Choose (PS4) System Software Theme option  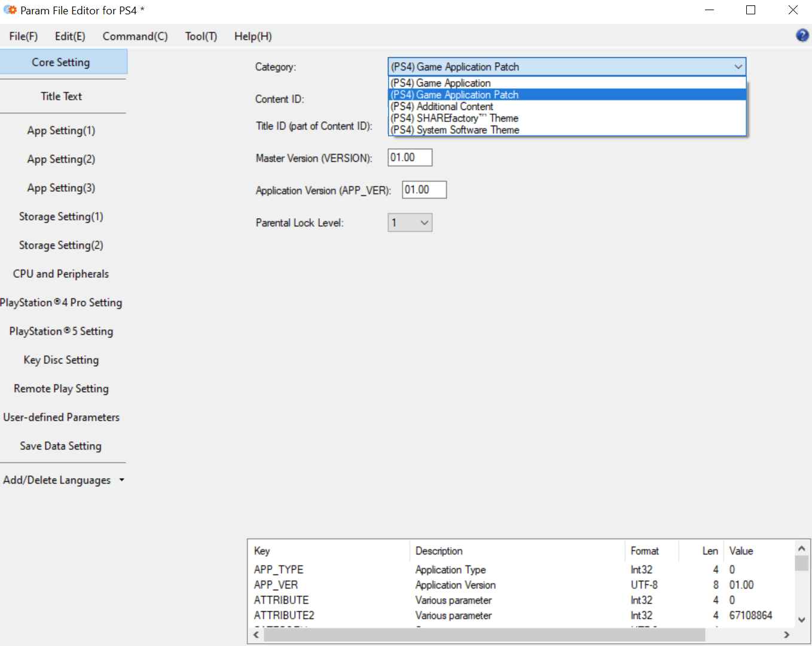coord(567,130)
